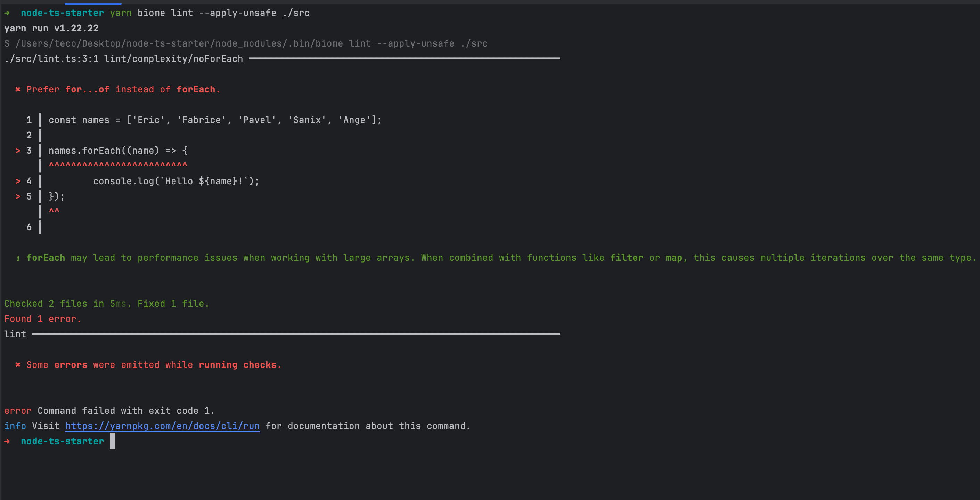The width and height of the screenshot is (980, 500).
Task: Click the green prompt arrow on first line
Action: [8, 13]
